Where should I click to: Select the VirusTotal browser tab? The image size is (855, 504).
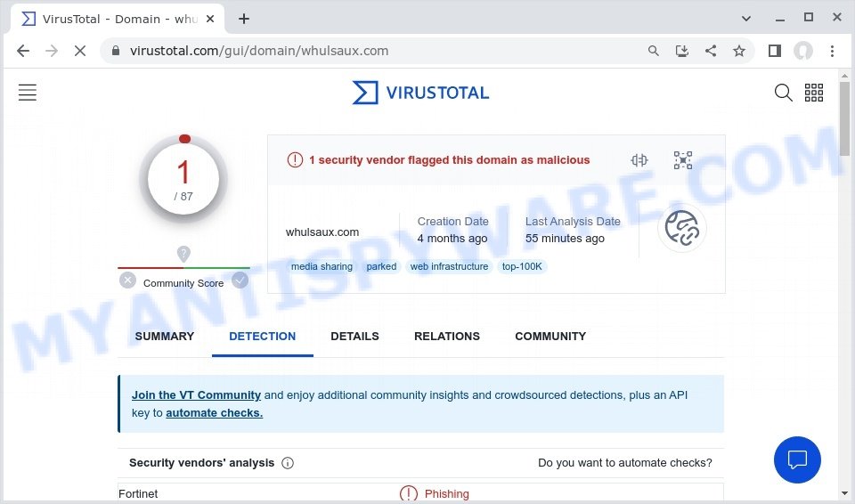point(118,19)
